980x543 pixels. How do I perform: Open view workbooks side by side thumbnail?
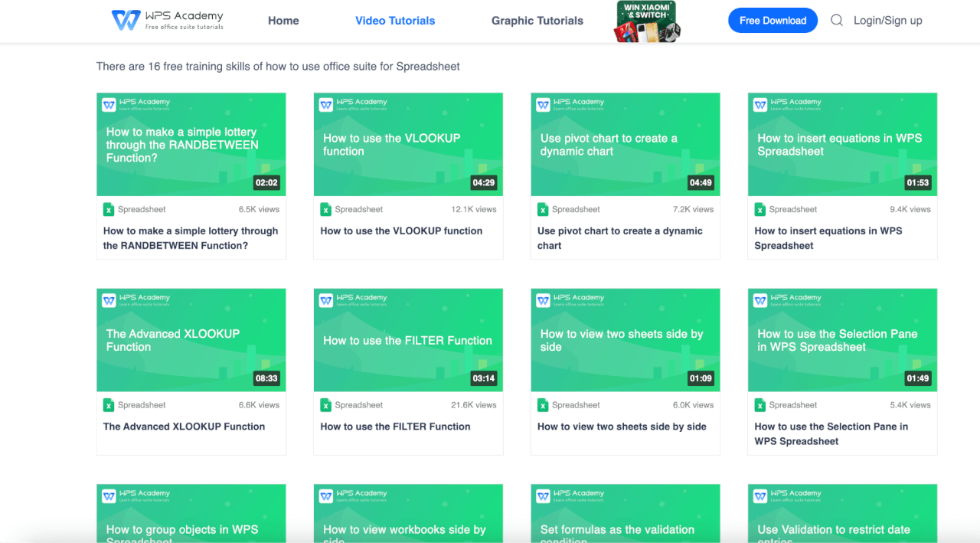tap(408, 513)
